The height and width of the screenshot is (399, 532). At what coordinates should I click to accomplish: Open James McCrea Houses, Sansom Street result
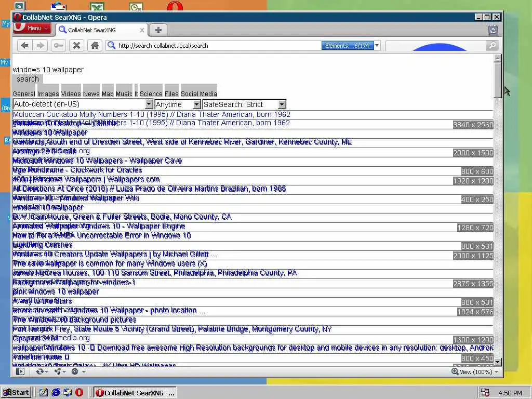155,273
